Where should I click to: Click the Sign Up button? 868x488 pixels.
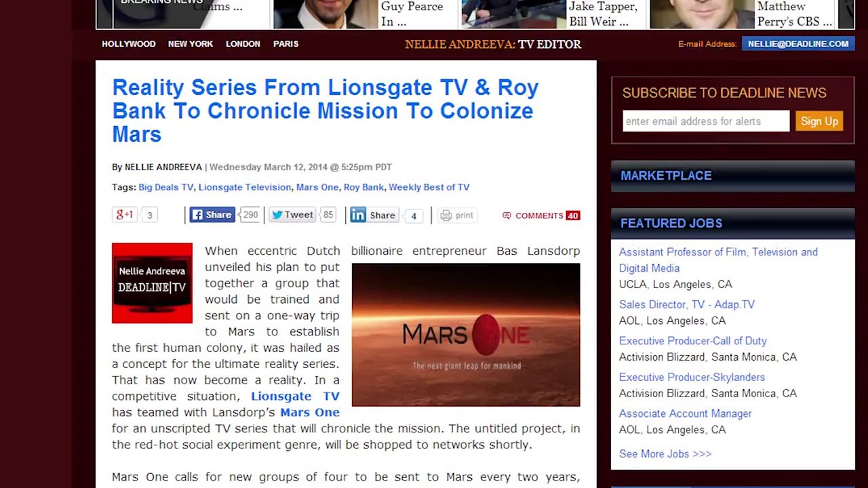819,121
